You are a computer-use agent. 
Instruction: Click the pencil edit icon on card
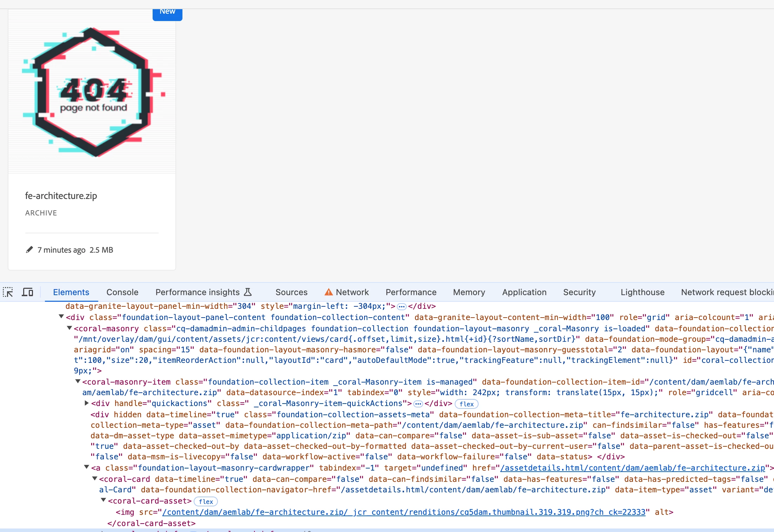tap(29, 250)
